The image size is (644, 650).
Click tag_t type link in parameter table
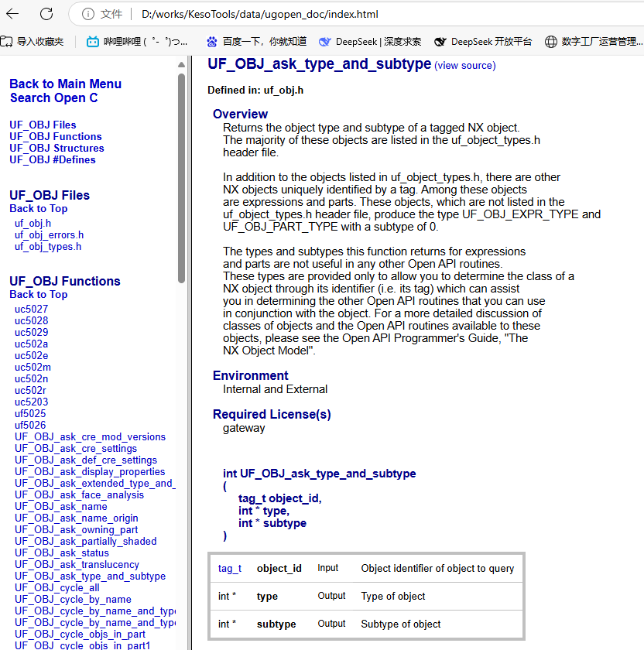click(x=230, y=568)
